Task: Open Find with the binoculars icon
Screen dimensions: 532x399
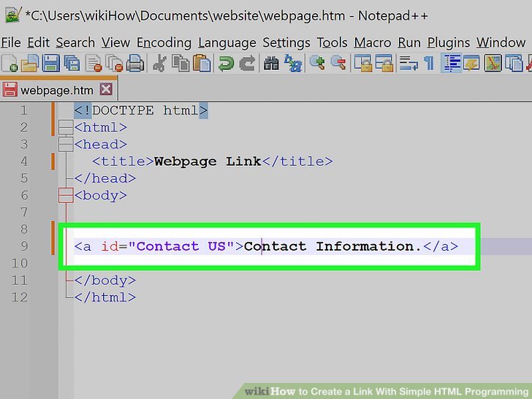Action: 271,64
